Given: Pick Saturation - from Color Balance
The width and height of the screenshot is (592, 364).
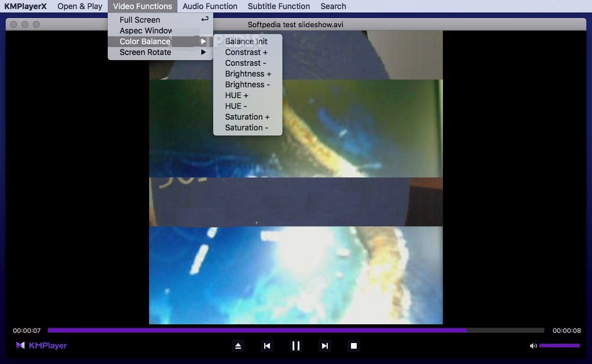Looking at the screenshot, I should coord(248,128).
